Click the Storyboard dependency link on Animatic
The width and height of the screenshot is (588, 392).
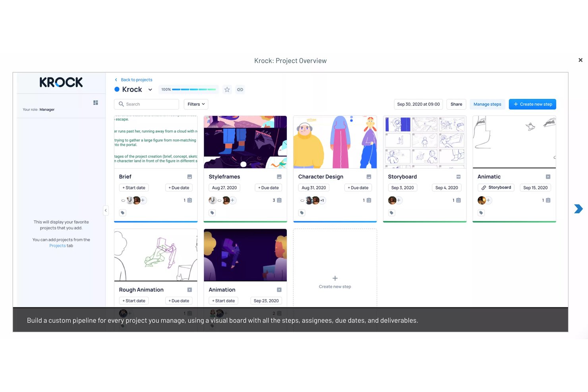[x=496, y=187]
